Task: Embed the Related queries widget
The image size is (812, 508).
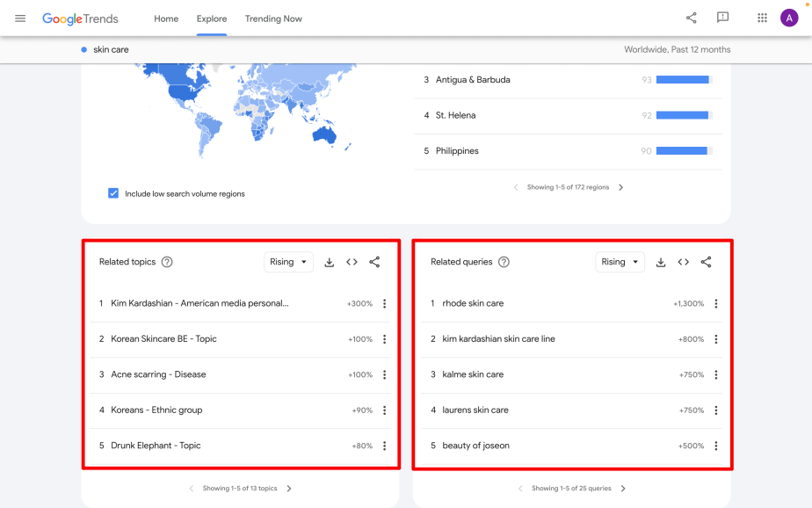Action: click(683, 262)
